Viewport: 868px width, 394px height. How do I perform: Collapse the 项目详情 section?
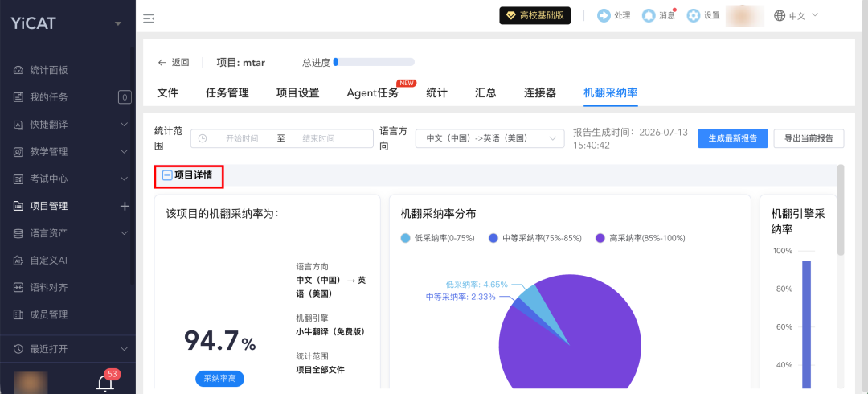click(x=166, y=175)
